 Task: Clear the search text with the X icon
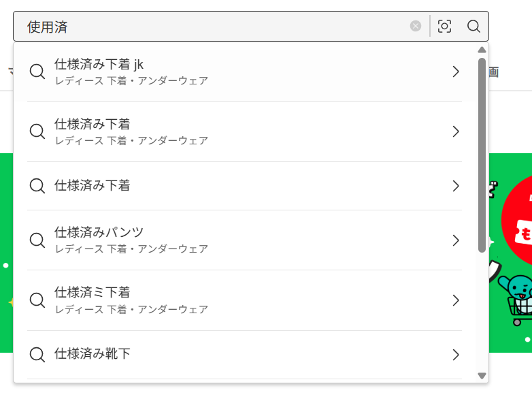416,27
